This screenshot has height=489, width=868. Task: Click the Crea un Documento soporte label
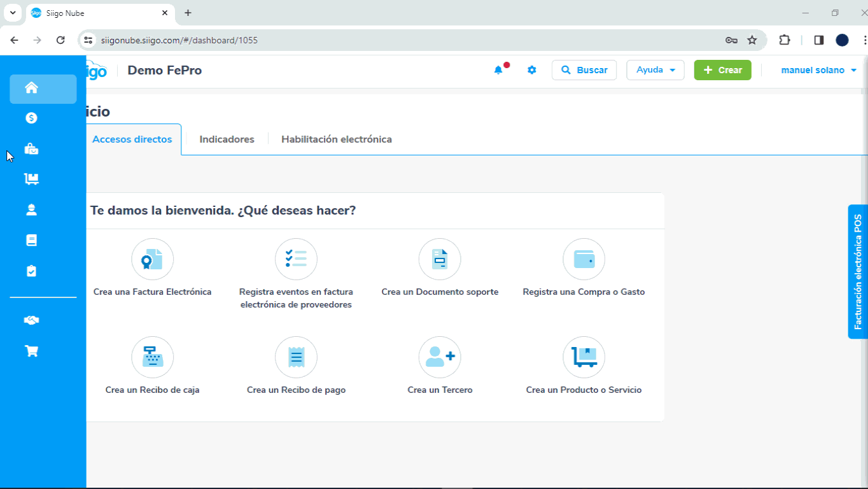click(x=440, y=292)
